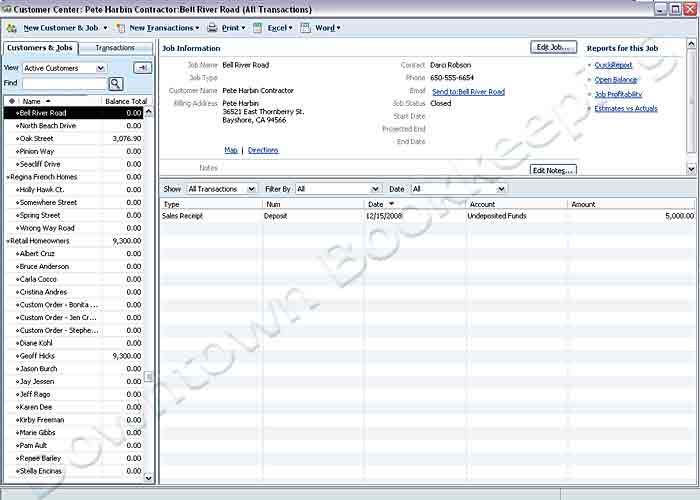
Task: Select the Retail Homeowners customer
Action: tap(74, 241)
